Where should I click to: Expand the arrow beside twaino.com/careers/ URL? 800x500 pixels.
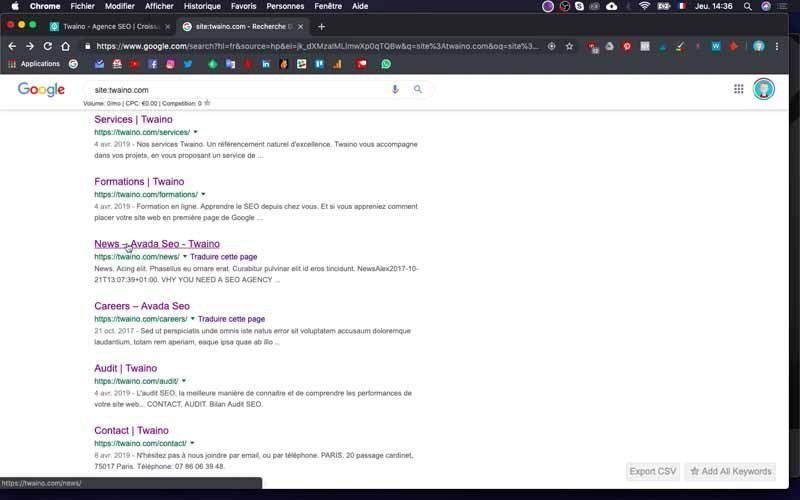tap(192, 319)
